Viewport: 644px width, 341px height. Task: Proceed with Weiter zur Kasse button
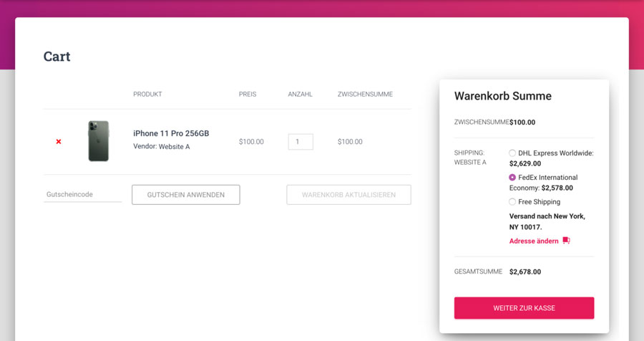pos(524,308)
